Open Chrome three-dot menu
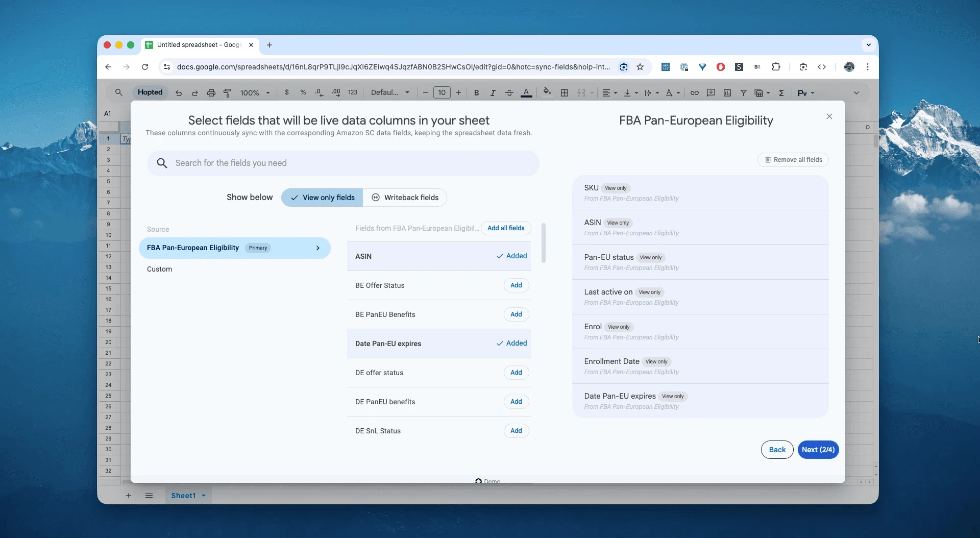The height and width of the screenshot is (538, 980). (867, 67)
